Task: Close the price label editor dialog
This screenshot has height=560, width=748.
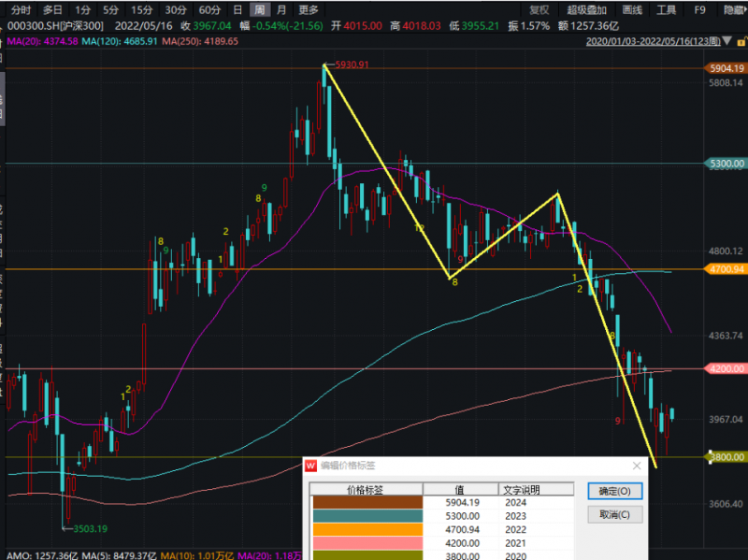Action: pyautogui.click(x=639, y=465)
